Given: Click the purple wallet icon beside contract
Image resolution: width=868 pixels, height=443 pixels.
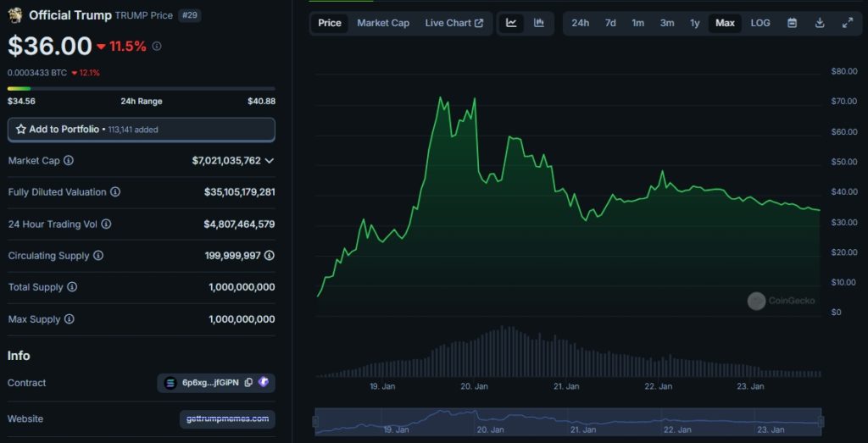Looking at the screenshot, I should (264, 382).
